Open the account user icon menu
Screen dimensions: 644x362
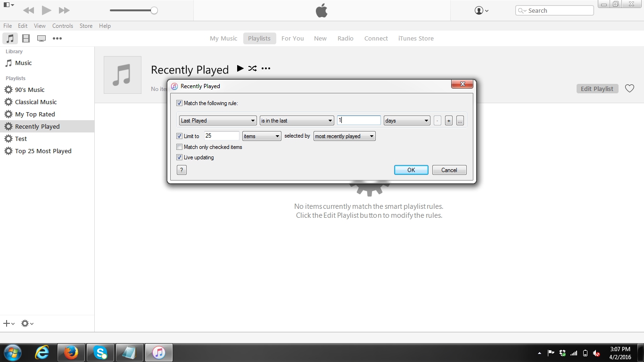[481, 10]
